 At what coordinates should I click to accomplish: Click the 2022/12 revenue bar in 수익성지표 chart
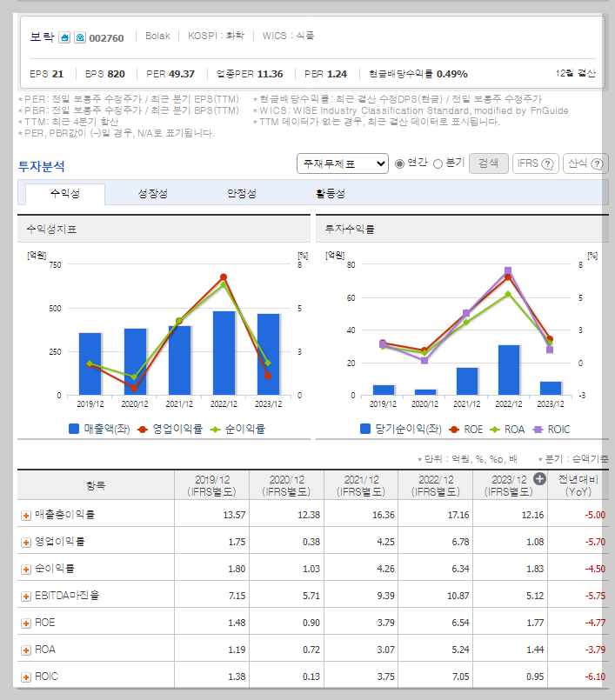pos(224,353)
